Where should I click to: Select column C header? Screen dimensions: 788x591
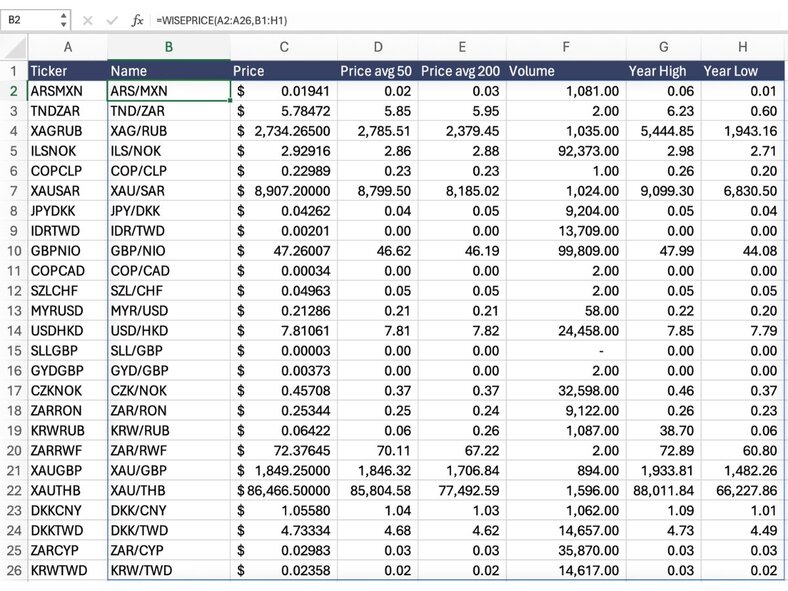coord(284,47)
